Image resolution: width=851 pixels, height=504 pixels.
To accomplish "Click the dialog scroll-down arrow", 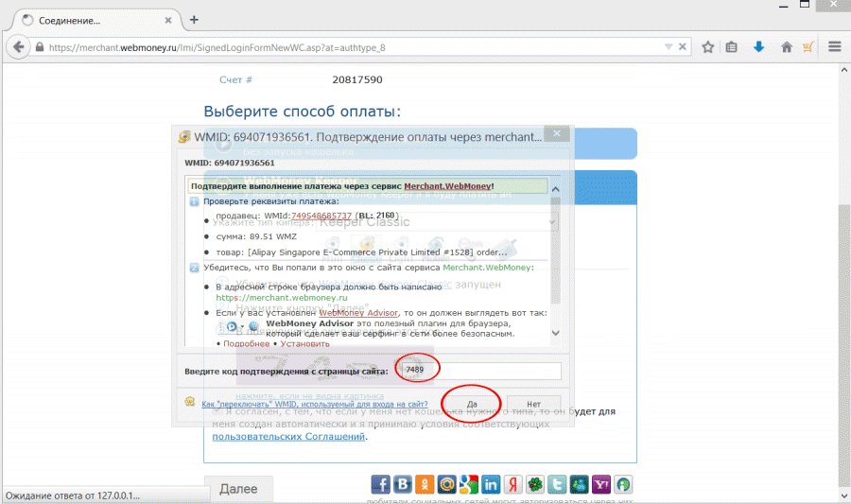I will pos(555,333).
